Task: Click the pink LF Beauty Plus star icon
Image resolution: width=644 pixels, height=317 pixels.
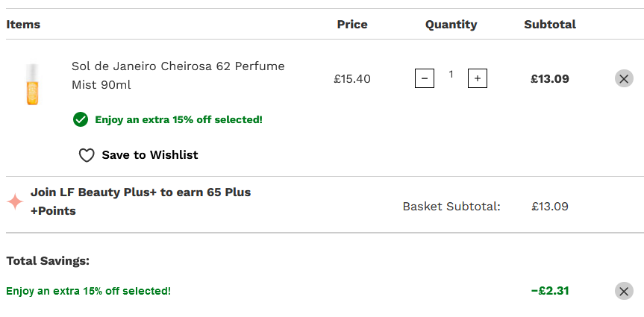Action: (15, 201)
